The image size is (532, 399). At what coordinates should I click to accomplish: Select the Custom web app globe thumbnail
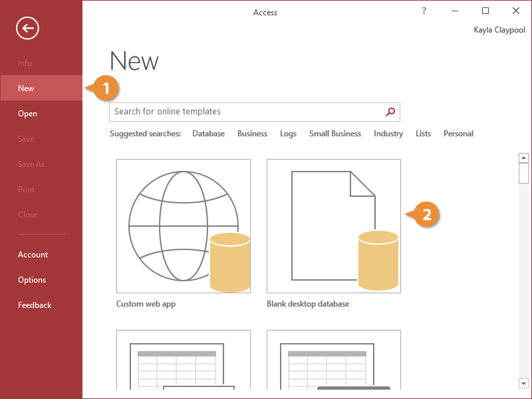[184, 226]
